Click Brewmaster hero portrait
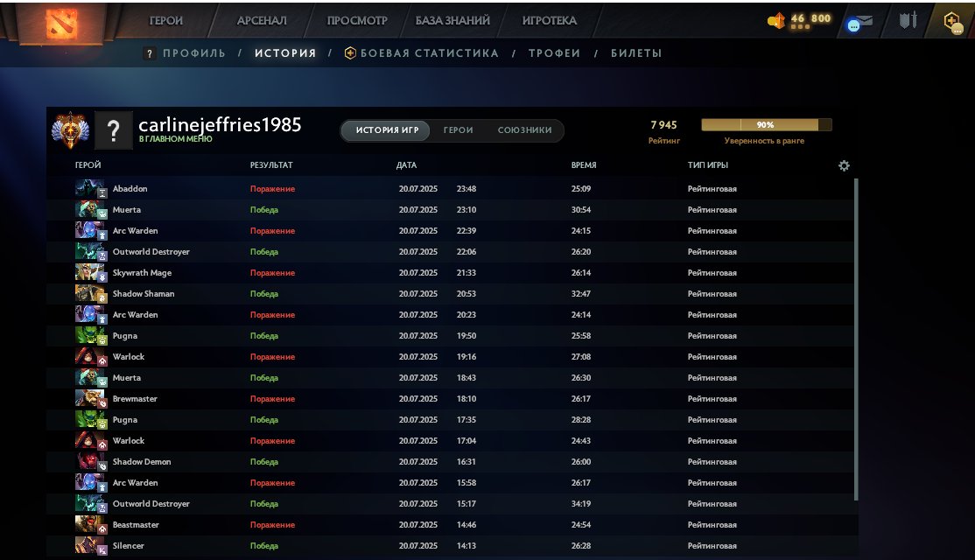 [90, 398]
